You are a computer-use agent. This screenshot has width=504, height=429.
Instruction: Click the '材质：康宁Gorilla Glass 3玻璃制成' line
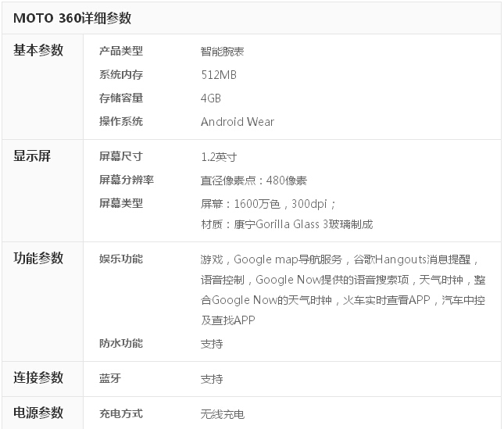tap(287, 224)
